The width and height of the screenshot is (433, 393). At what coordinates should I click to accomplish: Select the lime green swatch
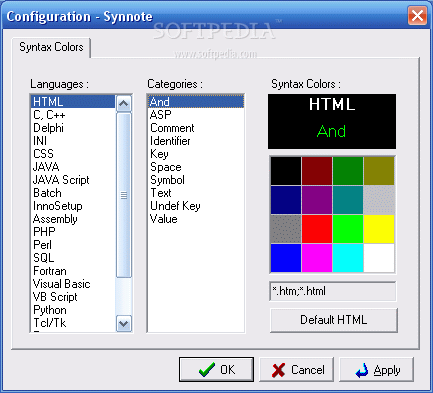coord(348,229)
